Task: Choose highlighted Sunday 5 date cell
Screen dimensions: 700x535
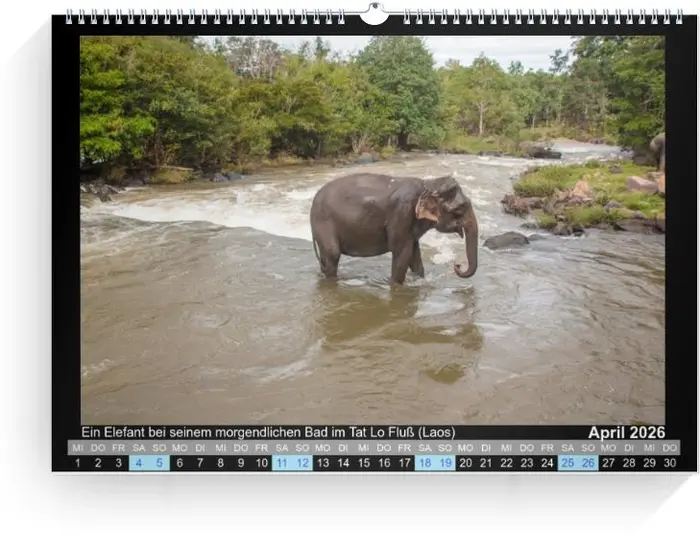Action: click(x=160, y=463)
